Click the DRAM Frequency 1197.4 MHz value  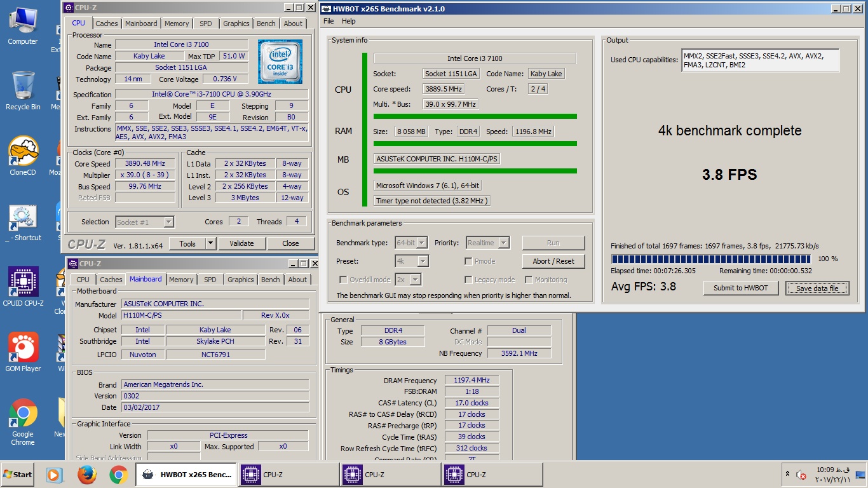[471, 380]
